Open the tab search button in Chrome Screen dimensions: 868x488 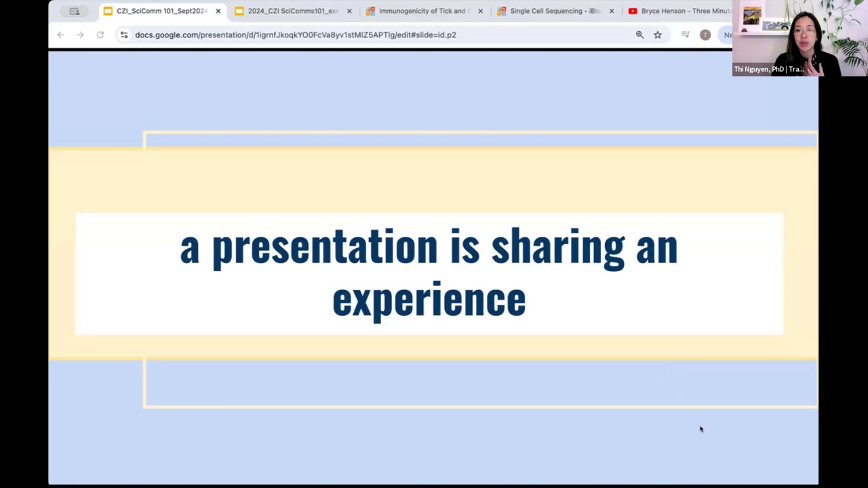[75, 11]
